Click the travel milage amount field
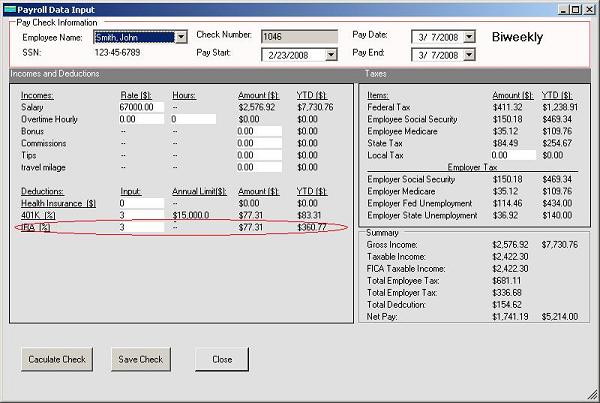This screenshot has width=600, height=403. pos(259,167)
